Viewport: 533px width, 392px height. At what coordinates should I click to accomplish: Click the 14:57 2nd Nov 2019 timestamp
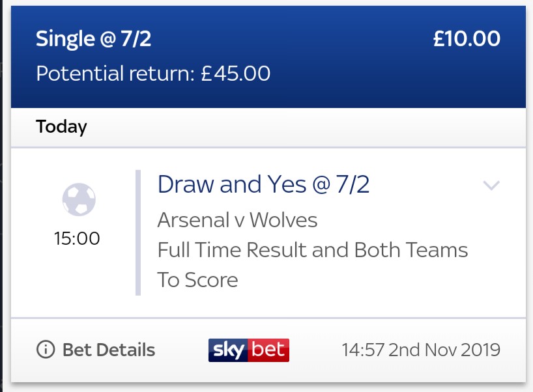[421, 350]
